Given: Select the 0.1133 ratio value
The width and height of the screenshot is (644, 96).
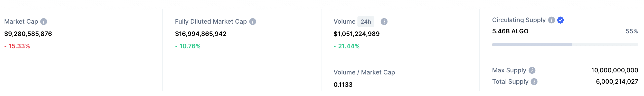Looking at the screenshot, I should 343,84.
